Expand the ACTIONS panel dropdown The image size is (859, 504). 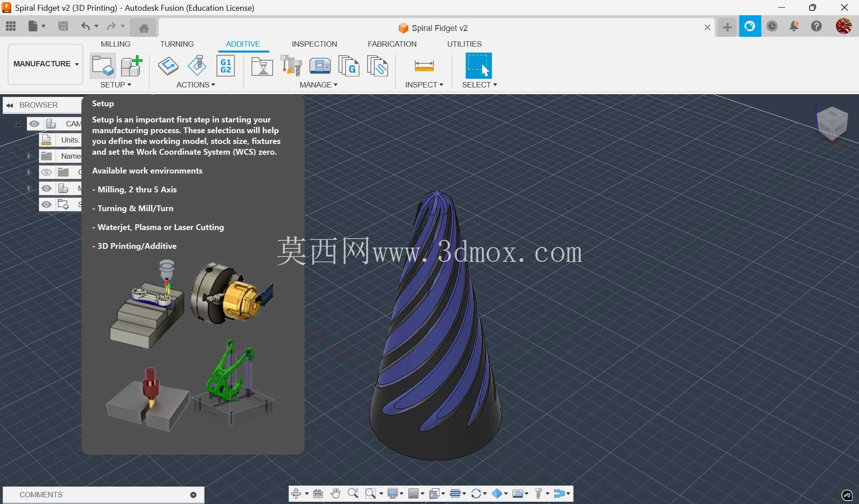pos(196,85)
